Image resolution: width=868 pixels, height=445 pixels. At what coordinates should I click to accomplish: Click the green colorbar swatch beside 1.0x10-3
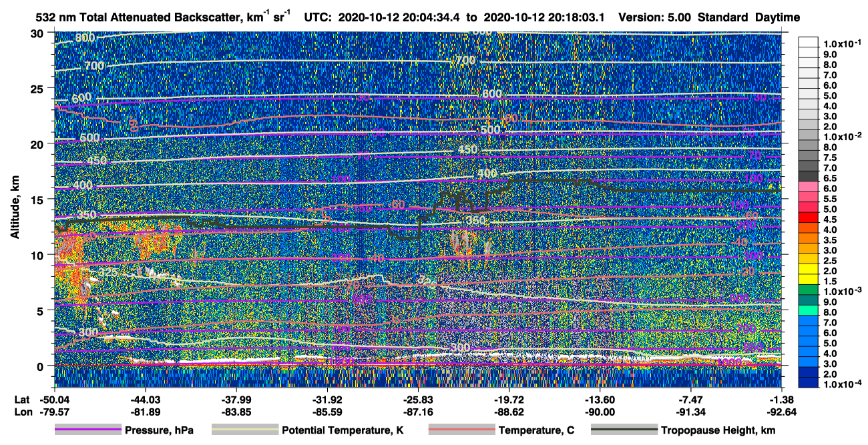(808, 289)
